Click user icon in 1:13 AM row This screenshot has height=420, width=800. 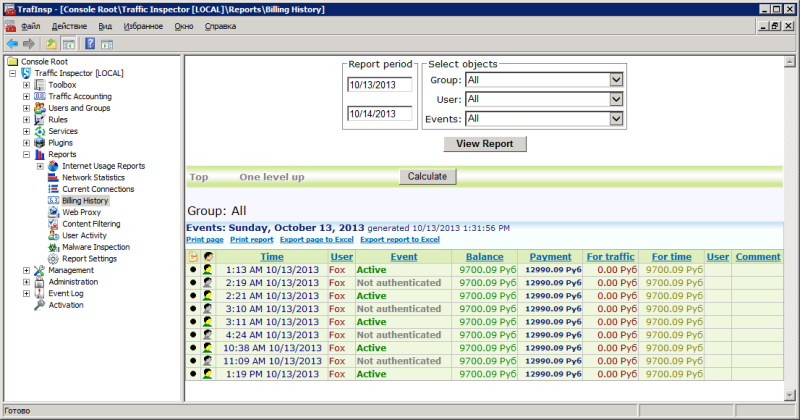click(x=208, y=269)
